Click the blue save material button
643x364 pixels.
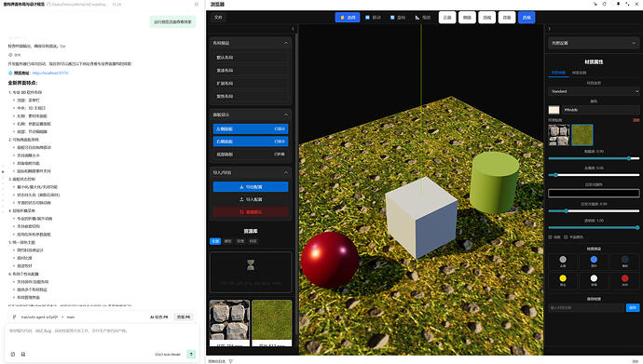633,308
